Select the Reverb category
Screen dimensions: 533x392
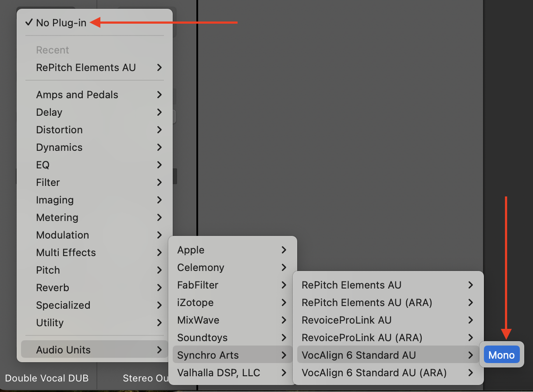tap(53, 288)
